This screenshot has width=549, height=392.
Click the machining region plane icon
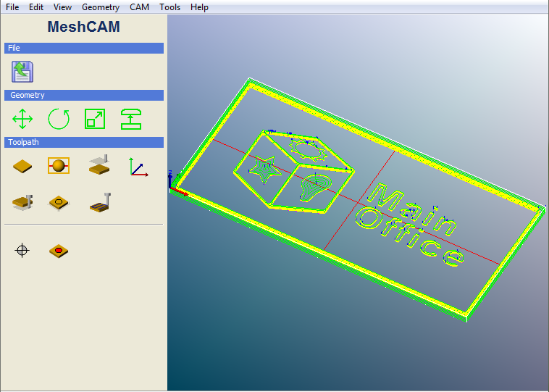99,164
